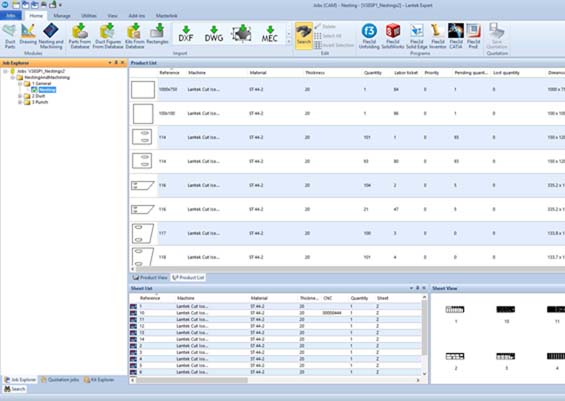The height and width of the screenshot is (401, 565).
Task: Switch to Manage ribbon tab
Action: coord(62,16)
